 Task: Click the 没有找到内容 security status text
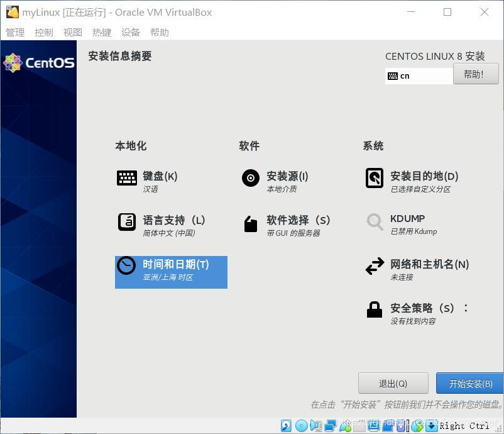[413, 321]
